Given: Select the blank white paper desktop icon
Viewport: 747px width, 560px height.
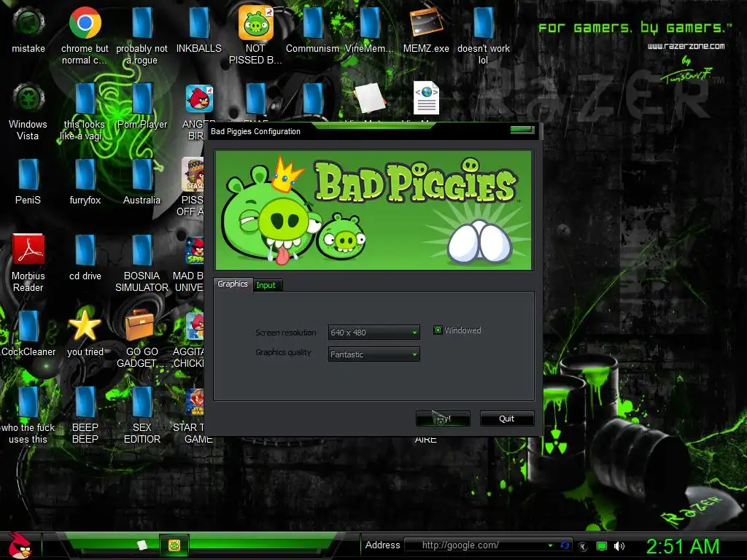Looking at the screenshot, I should [x=370, y=98].
